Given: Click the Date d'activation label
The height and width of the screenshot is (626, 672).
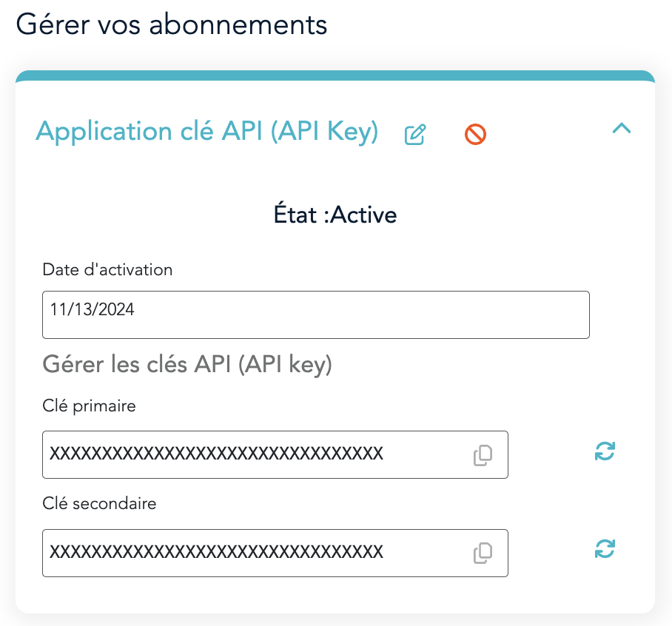Looking at the screenshot, I should [x=107, y=270].
